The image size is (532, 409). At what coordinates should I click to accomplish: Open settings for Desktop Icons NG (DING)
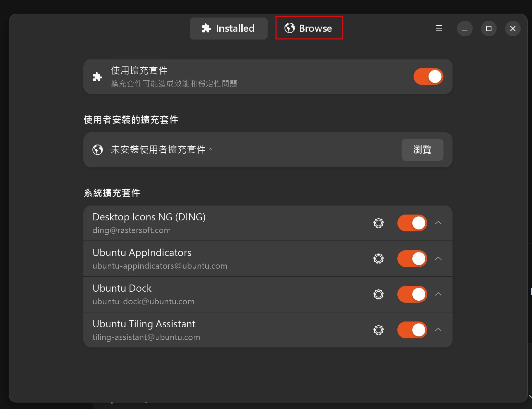pos(378,223)
